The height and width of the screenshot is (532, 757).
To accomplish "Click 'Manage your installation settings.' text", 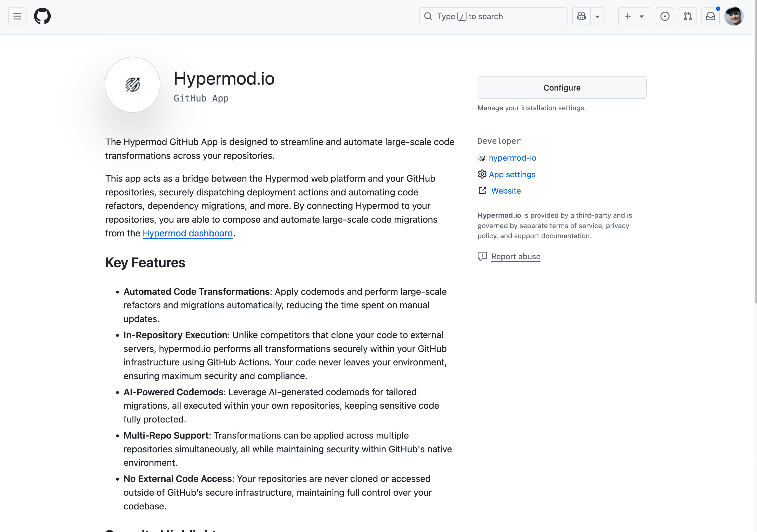I will point(531,108).
